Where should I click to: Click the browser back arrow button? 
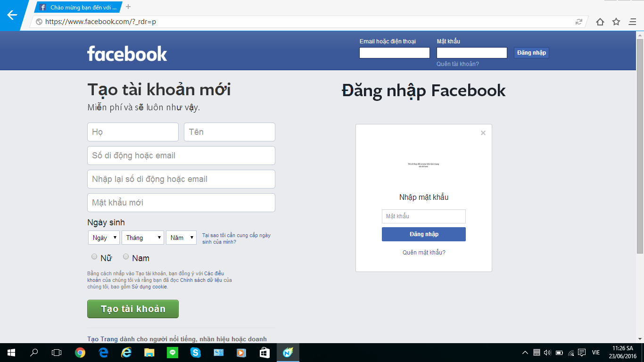12,15
